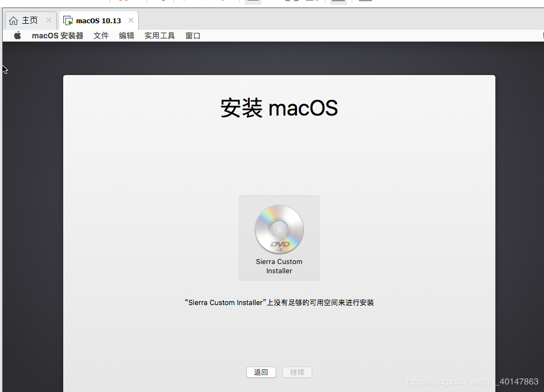Open the macOS 安装器 menu
544x392 pixels.
(x=57, y=36)
